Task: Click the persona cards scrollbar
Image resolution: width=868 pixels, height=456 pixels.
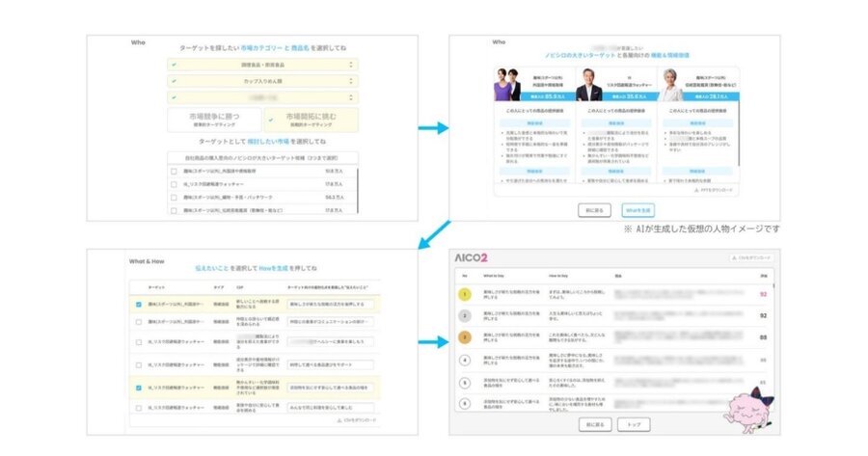Action: click(739, 133)
